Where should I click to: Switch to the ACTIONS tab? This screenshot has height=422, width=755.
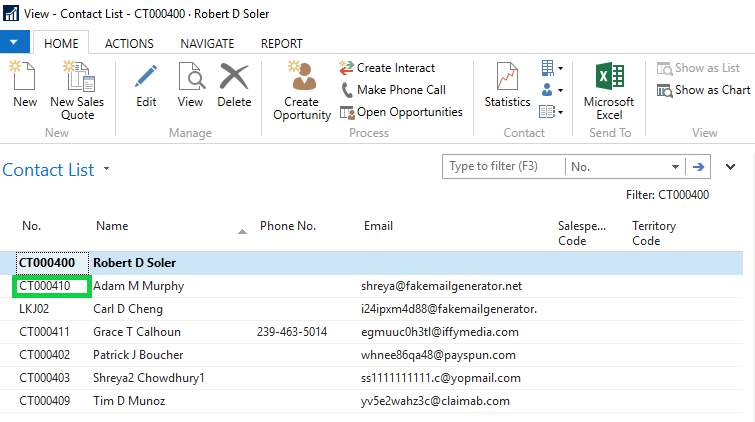[129, 43]
